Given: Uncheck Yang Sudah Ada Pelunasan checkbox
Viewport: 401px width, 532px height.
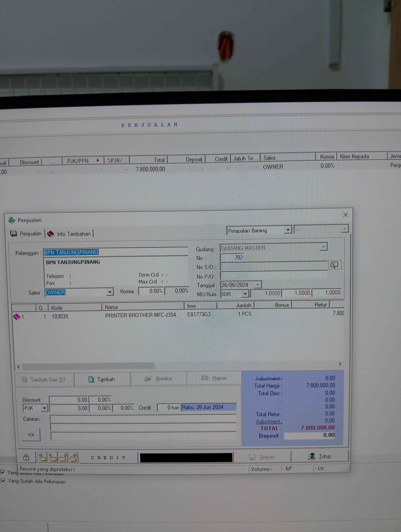Looking at the screenshot, I should tap(3, 481).
